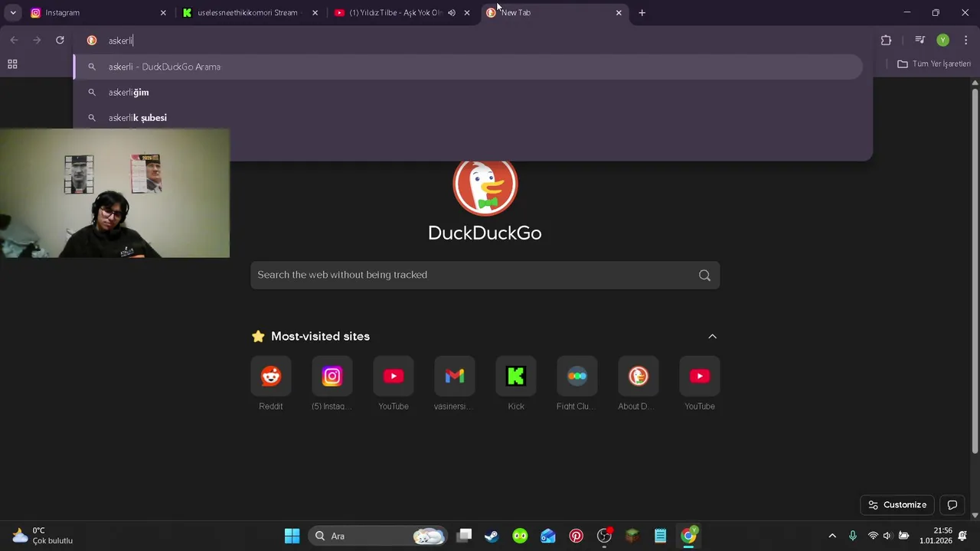Open the volume icon in system tray
Screen dimensions: 980x551
coord(887,536)
